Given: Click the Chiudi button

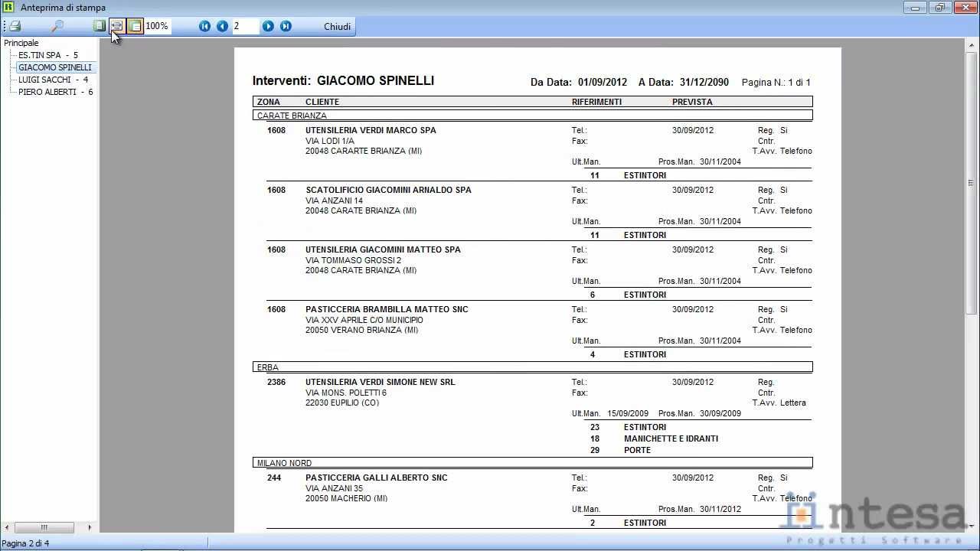Looking at the screenshot, I should pos(337,26).
